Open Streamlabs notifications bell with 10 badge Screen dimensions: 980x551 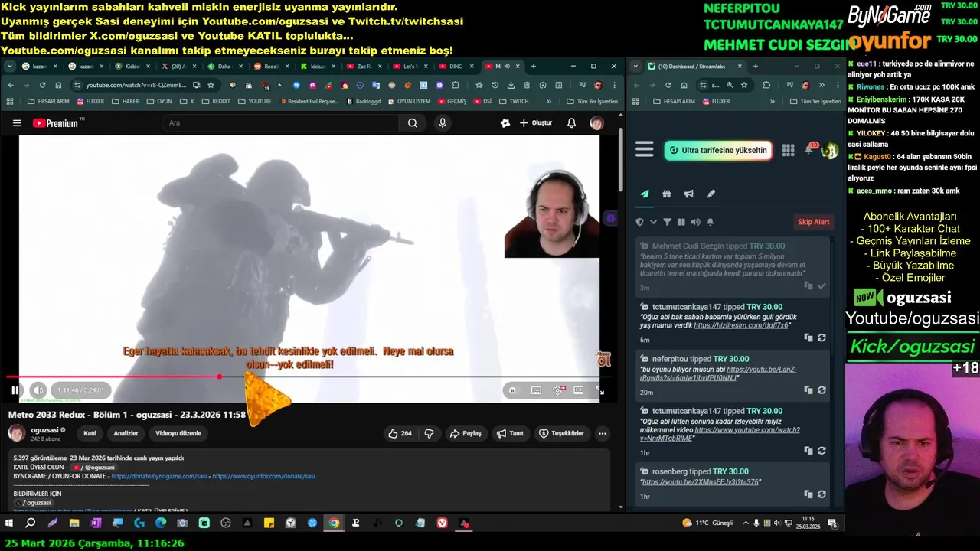point(809,149)
